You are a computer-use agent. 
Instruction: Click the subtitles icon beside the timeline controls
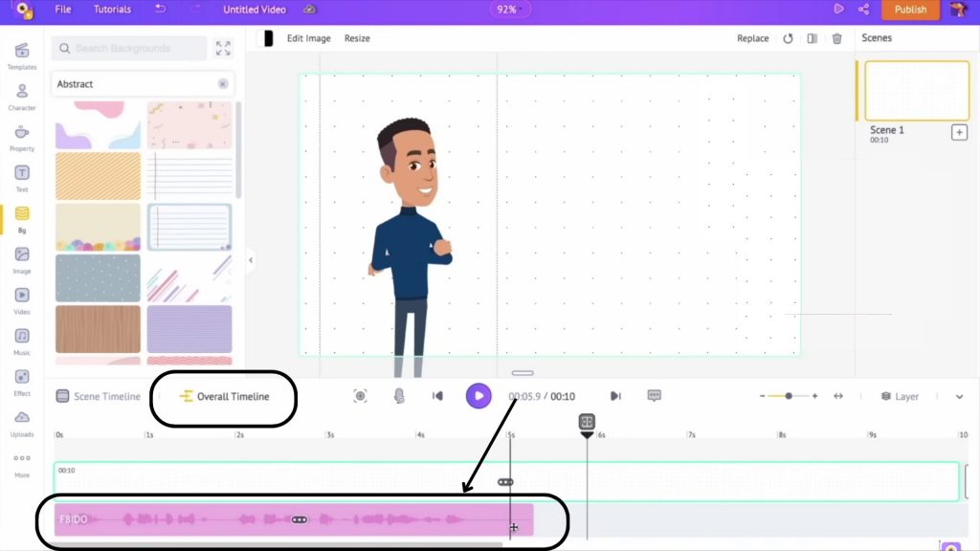pos(655,396)
